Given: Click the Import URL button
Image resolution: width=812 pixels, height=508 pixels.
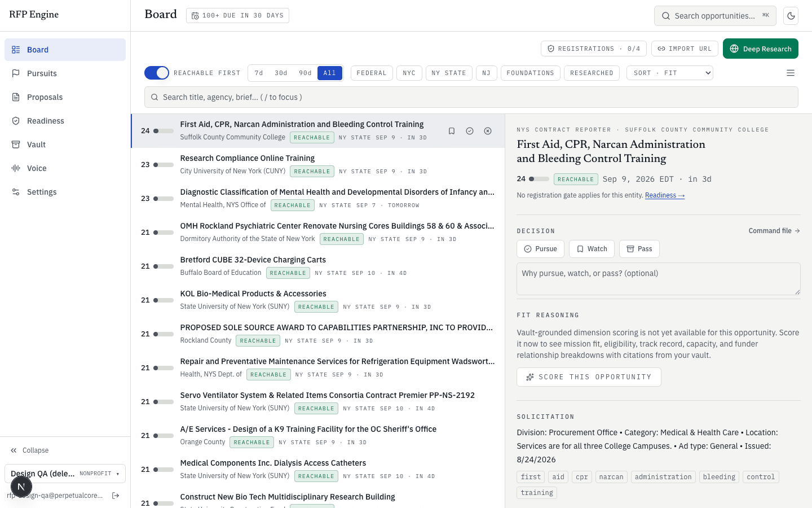Looking at the screenshot, I should coord(685,49).
